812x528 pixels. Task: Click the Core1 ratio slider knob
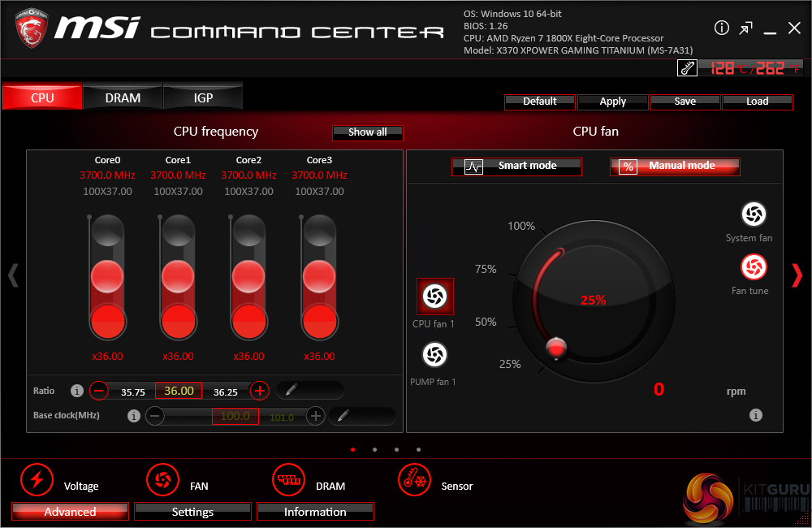[178, 276]
